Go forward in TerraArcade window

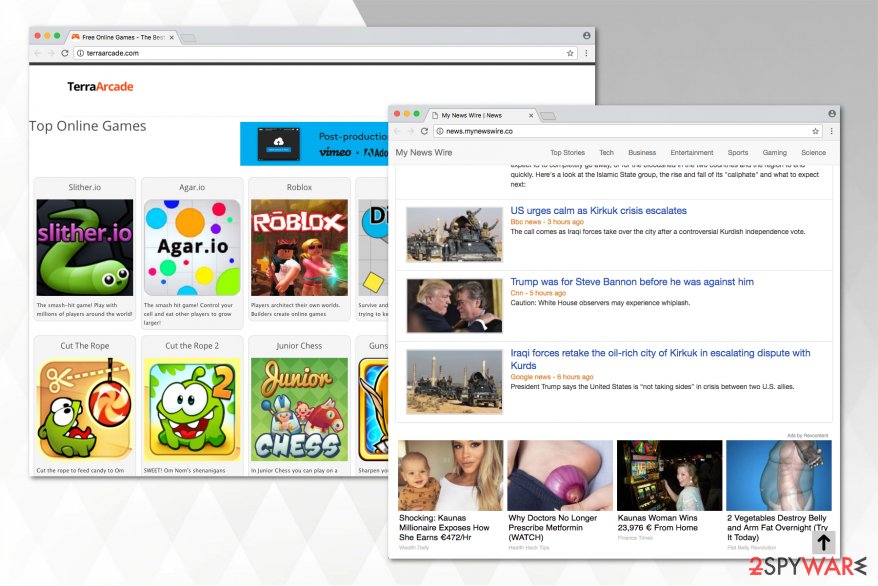click(51, 53)
